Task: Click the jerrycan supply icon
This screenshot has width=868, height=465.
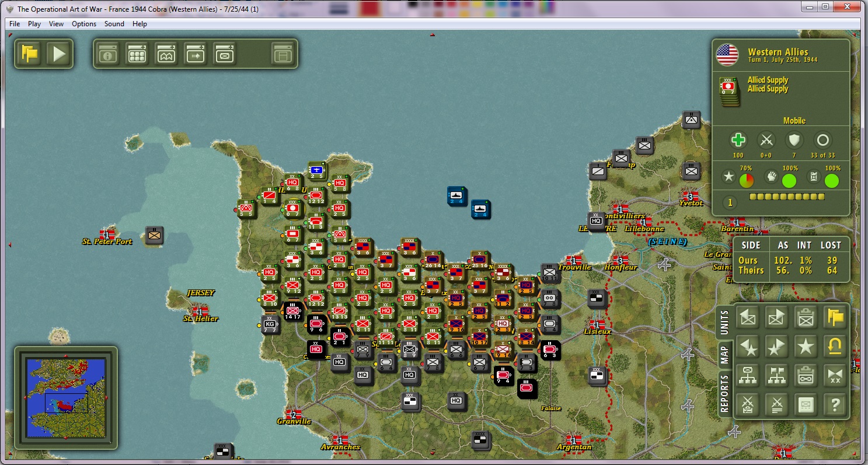Action: [814, 177]
